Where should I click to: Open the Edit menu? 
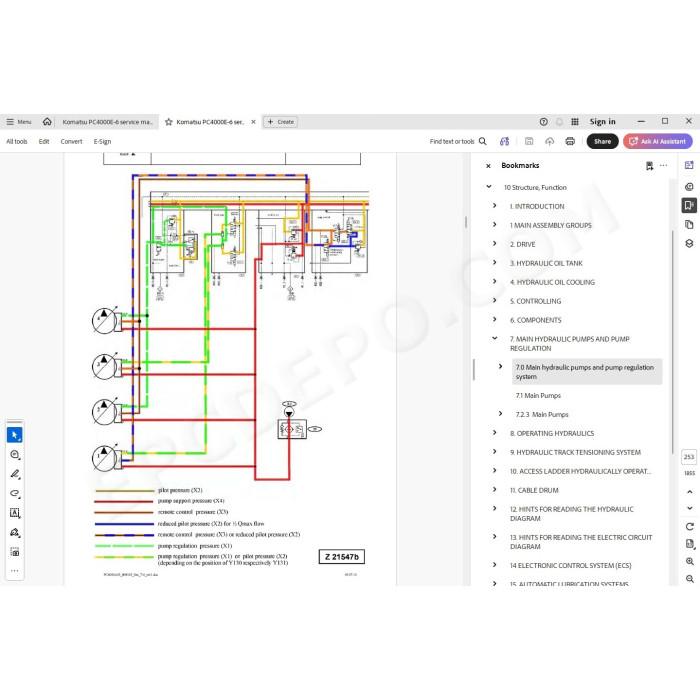44,142
